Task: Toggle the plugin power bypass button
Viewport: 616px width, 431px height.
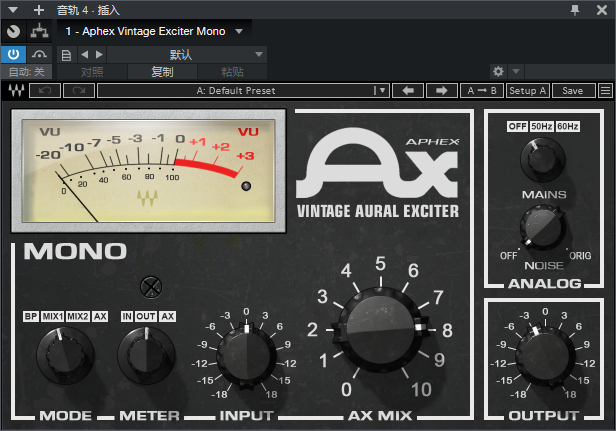Action: 13,54
